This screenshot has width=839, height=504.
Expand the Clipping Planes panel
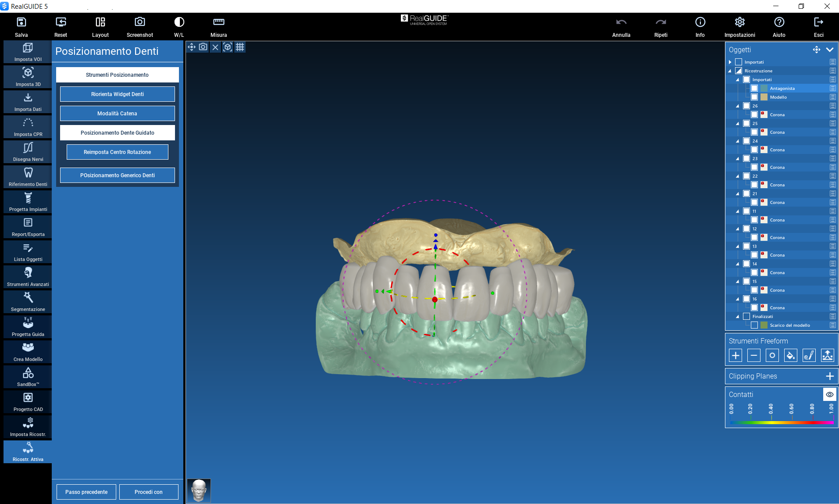[x=829, y=376]
